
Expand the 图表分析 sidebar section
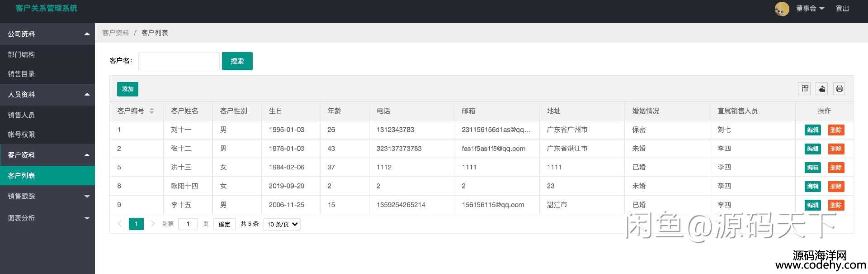coord(47,218)
